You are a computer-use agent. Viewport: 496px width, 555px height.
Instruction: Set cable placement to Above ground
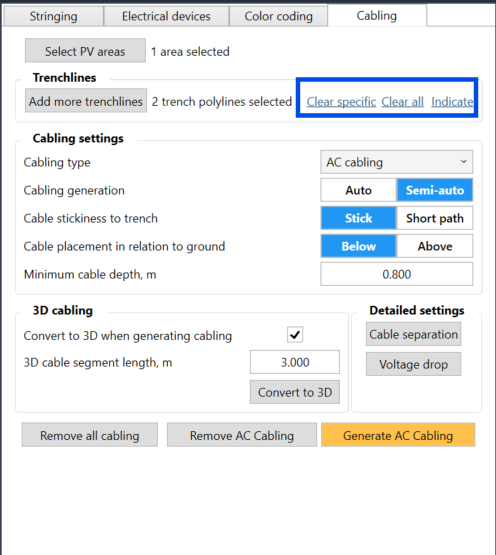[x=435, y=246]
